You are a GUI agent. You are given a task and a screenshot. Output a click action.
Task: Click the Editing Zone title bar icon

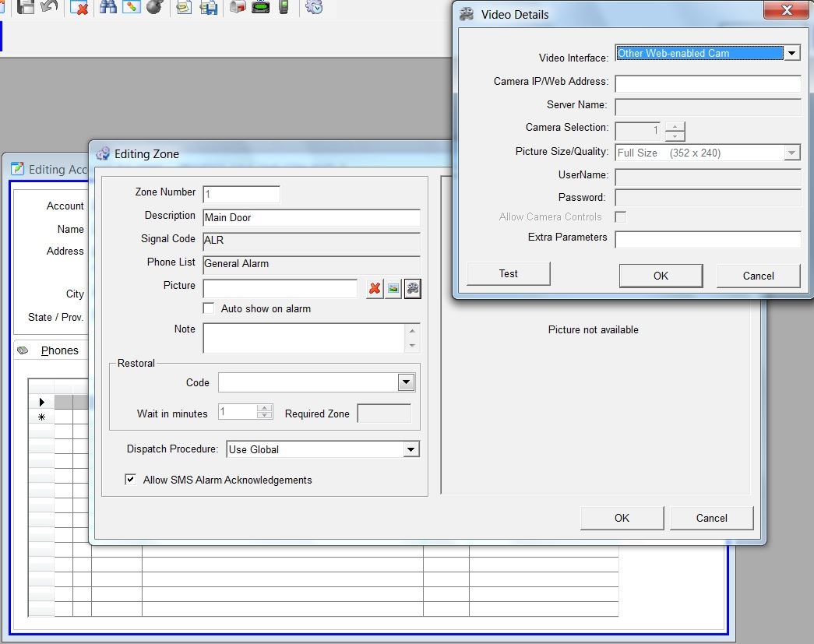click(103, 153)
